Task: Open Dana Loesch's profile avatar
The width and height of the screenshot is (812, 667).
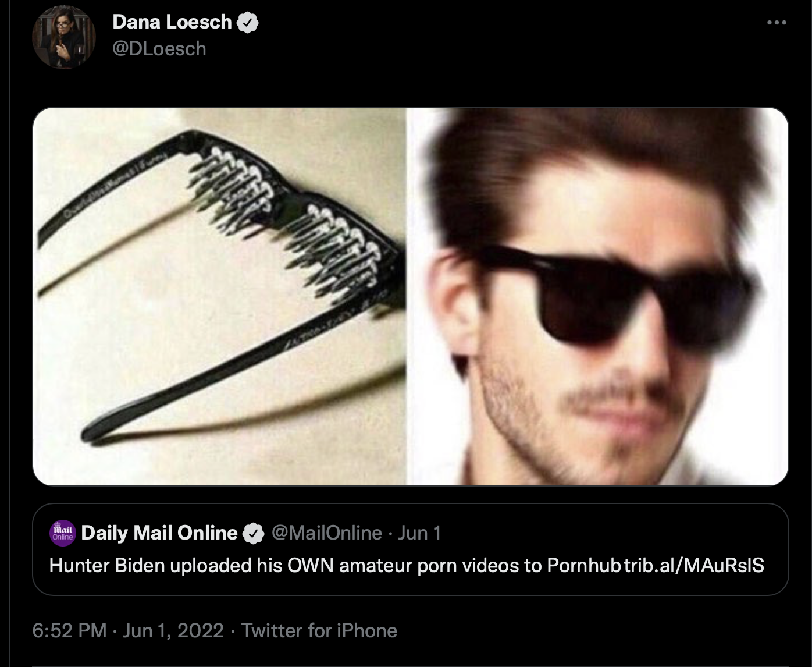Action: (x=63, y=40)
